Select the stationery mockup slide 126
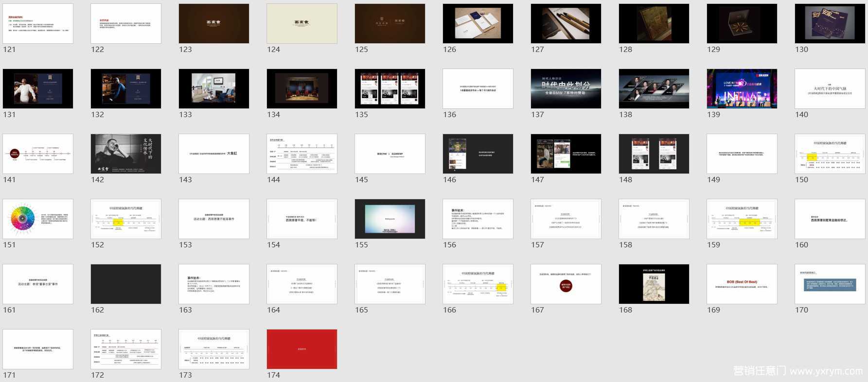 click(x=478, y=23)
